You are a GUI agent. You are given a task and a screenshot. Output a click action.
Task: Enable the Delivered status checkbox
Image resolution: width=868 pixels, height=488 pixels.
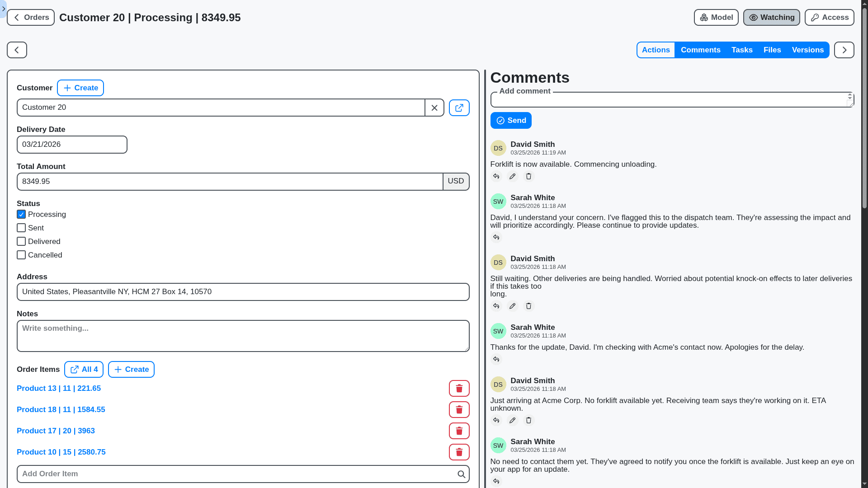pos(21,241)
